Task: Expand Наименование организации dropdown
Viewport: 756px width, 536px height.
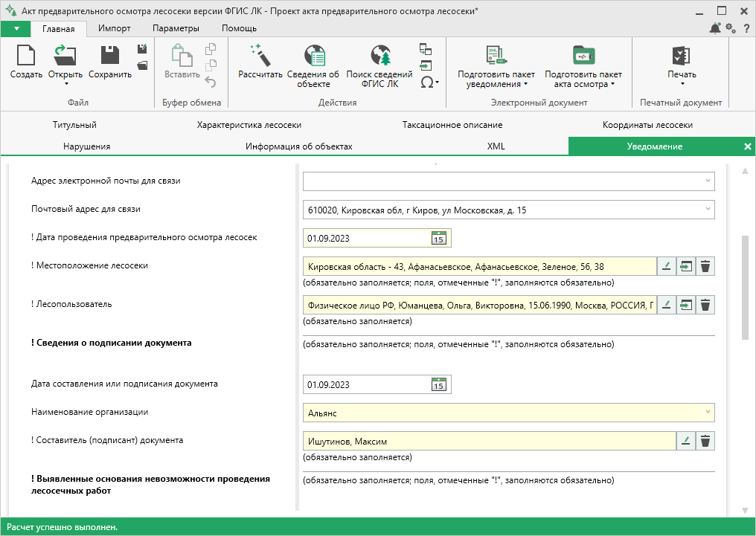Action: [x=708, y=413]
